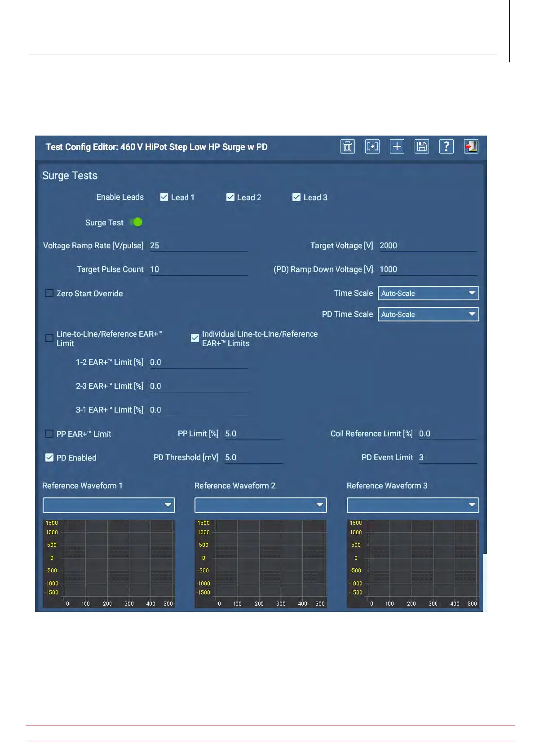Open the Time Scale dropdown
This screenshot has height=756, width=535.
coord(429,293)
